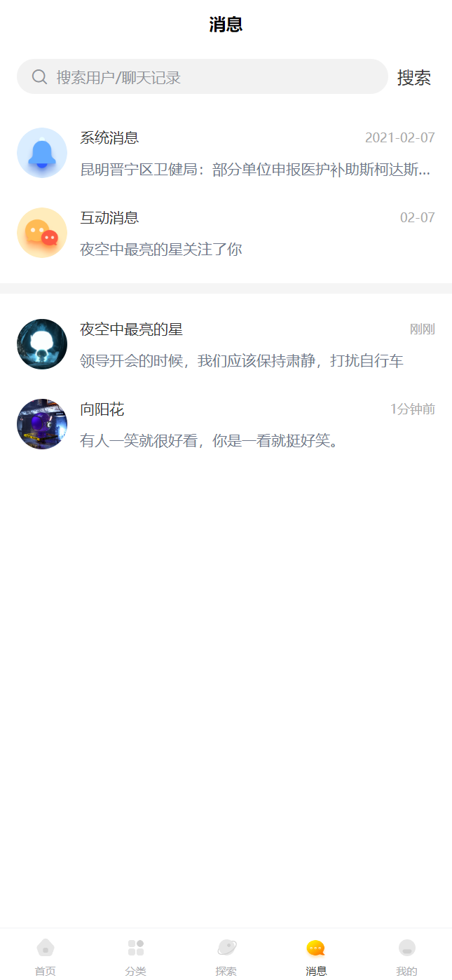Viewport: 452px width, 980px height.
Task: Switch to the 首页 tab label
Action: coord(46,971)
